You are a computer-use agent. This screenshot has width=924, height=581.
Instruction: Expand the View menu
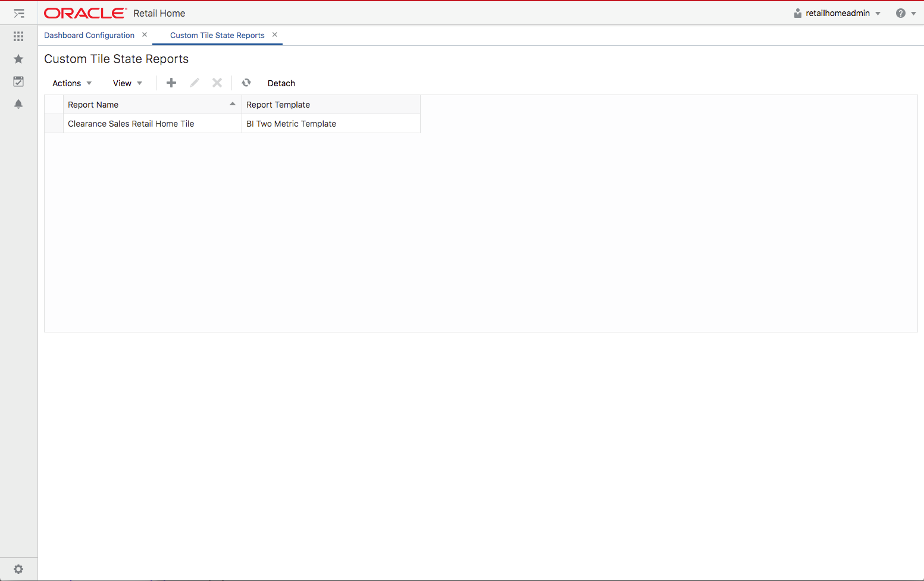(126, 83)
